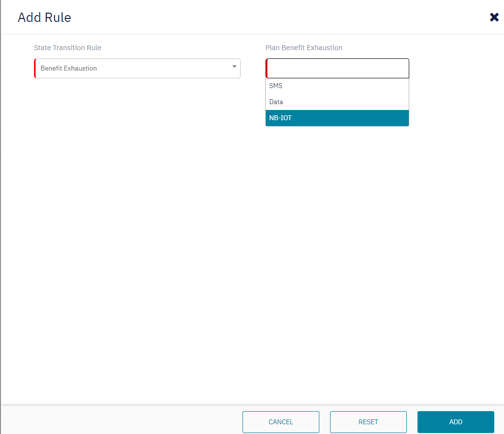Click the Add Rule dialog title
The width and height of the screenshot is (504, 434).
point(44,18)
